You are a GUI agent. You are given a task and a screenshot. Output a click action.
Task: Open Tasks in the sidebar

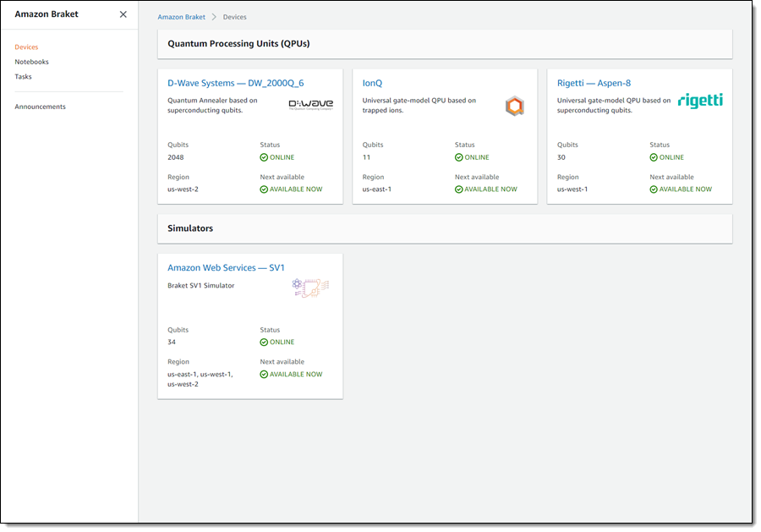pyautogui.click(x=23, y=77)
